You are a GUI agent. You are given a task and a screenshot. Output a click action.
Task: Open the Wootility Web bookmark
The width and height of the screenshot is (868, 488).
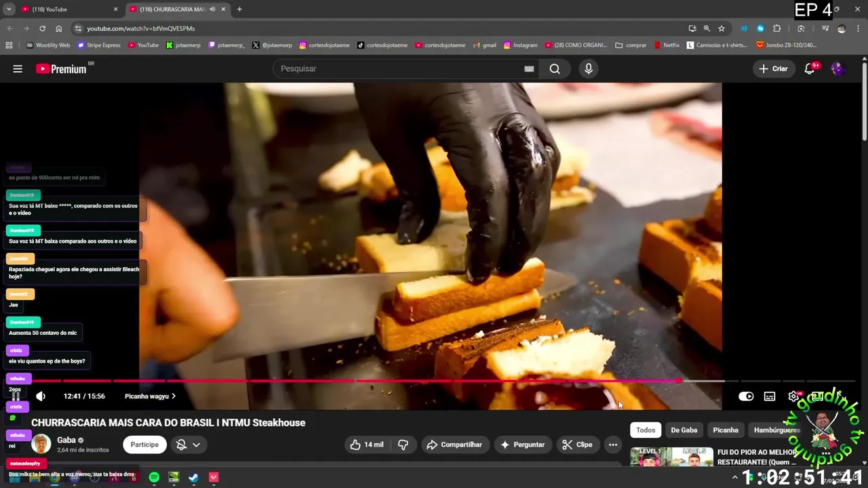coord(48,45)
